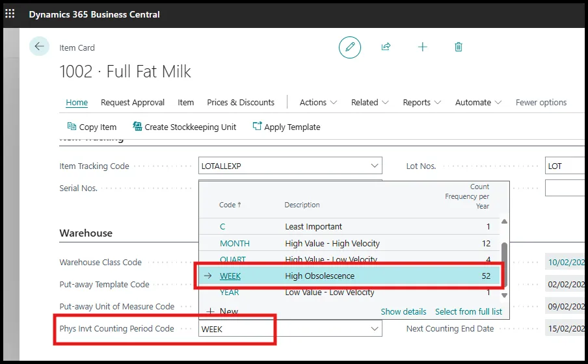Image resolution: width=588 pixels, height=364 pixels.
Task: Open Request Approval menu
Action: tap(133, 102)
